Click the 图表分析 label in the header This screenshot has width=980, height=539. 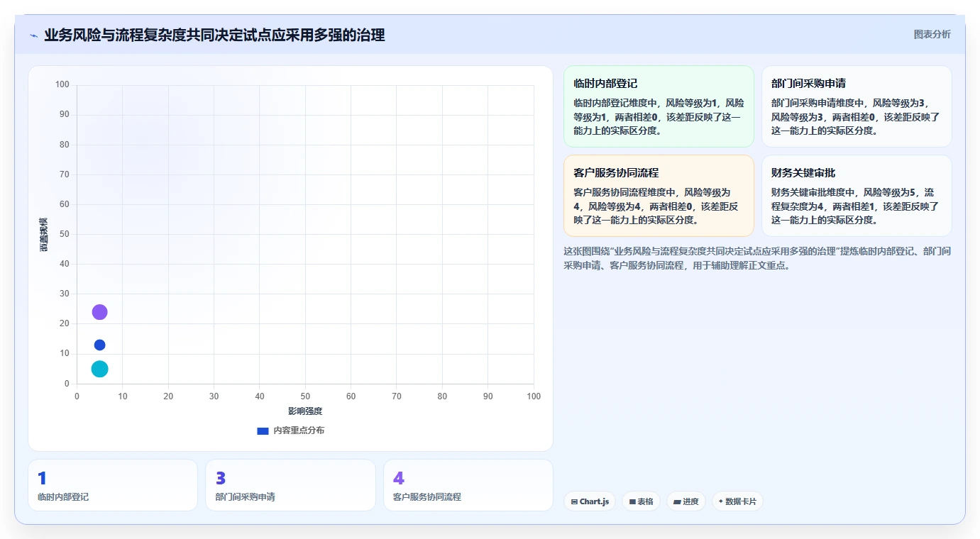click(x=932, y=34)
